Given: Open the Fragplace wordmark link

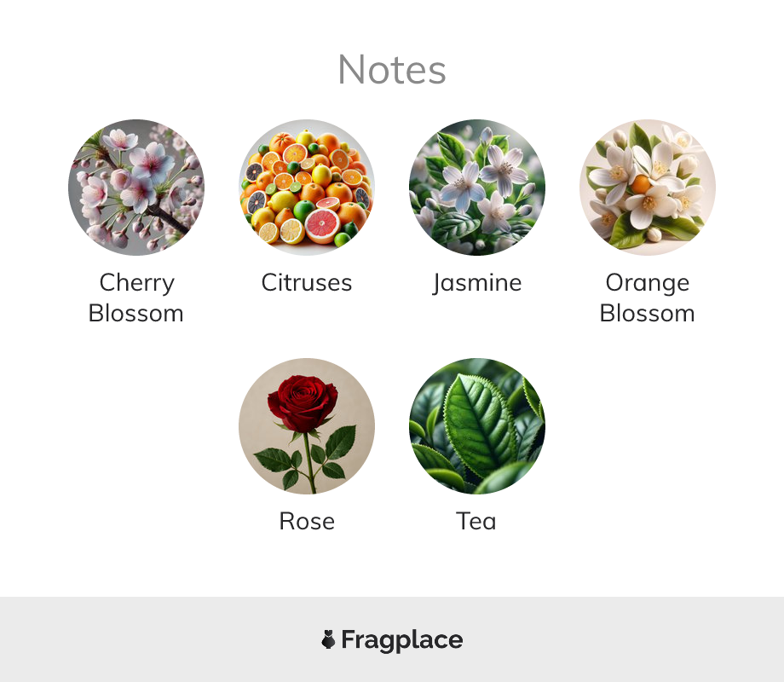Looking at the screenshot, I should point(402,640).
